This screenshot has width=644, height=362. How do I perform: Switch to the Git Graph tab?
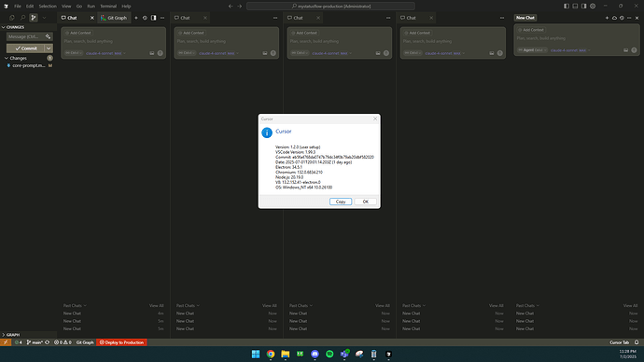[x=114, y=18]
